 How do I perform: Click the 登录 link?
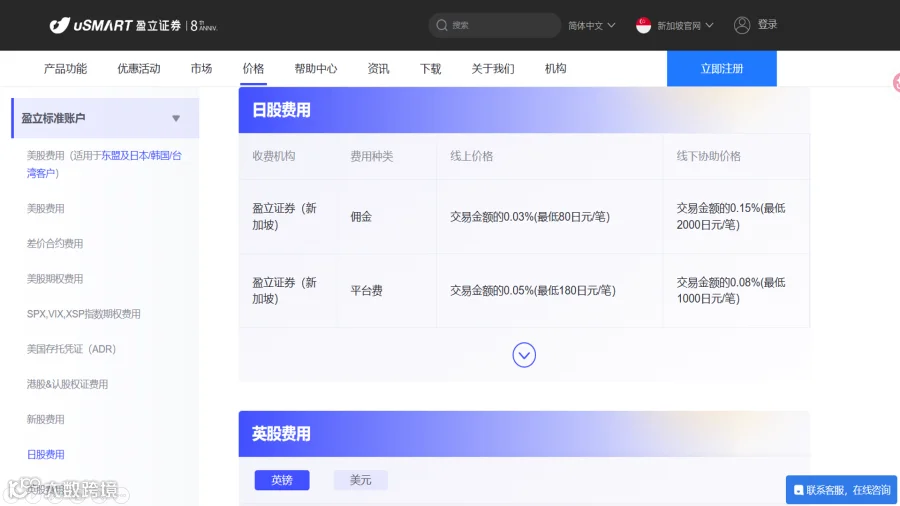point(767,25)
